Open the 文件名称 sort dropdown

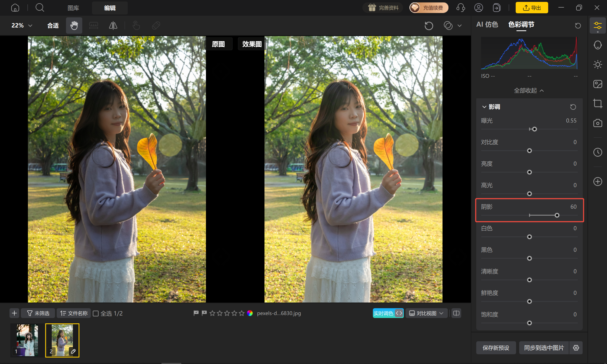tap(74, 313)
